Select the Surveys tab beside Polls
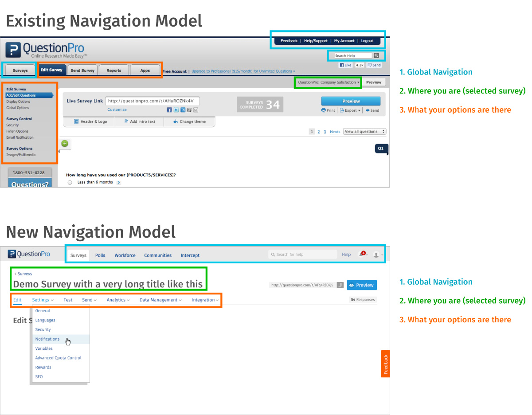This screenshot has height=415, width=532. click(x=78, y=255)
